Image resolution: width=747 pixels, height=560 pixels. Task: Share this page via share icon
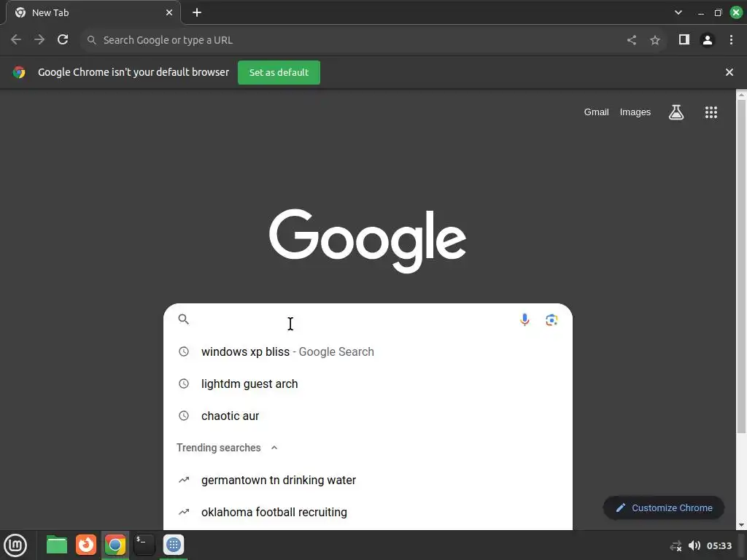pyautogui.click(x=632, y=40)
